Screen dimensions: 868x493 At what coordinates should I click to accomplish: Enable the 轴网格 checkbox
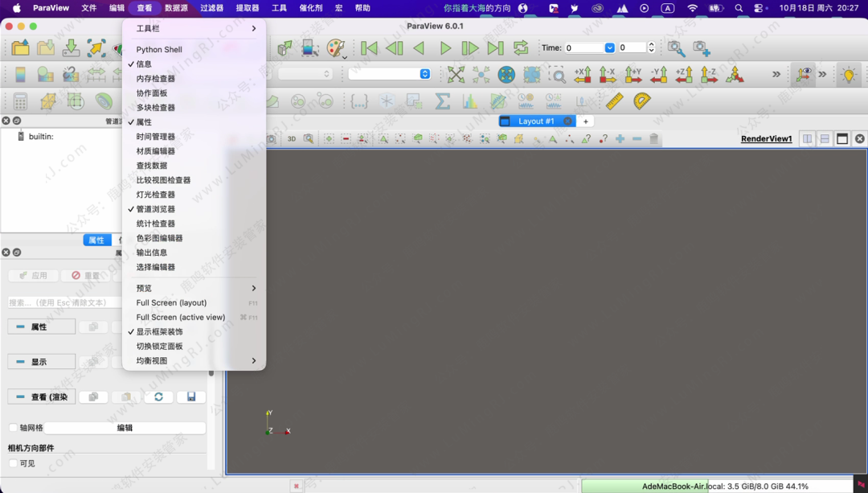[x=13, y=428]
